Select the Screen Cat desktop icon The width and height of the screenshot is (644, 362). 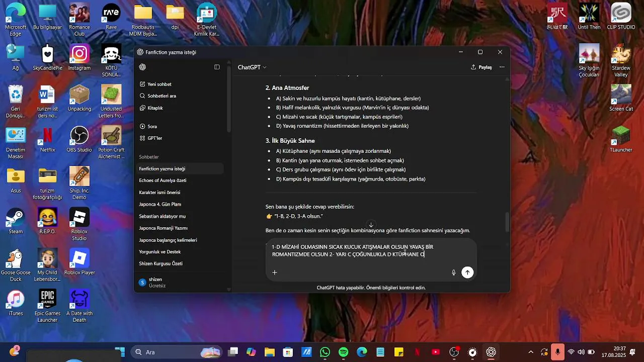tap(621, 99)
